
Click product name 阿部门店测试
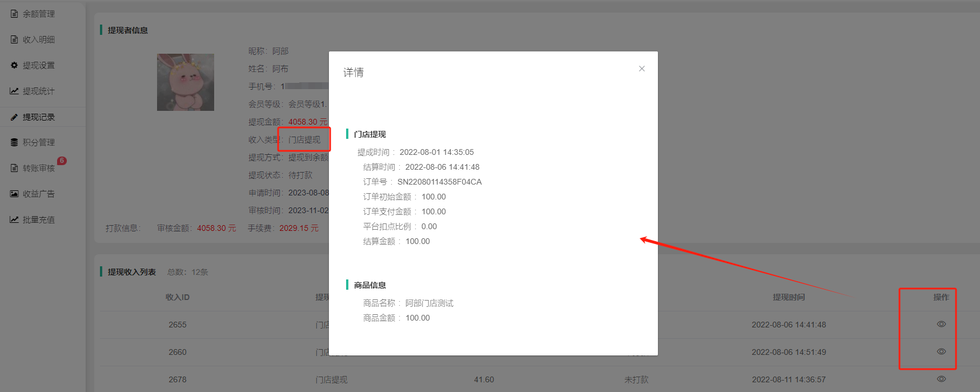(429, 303)
